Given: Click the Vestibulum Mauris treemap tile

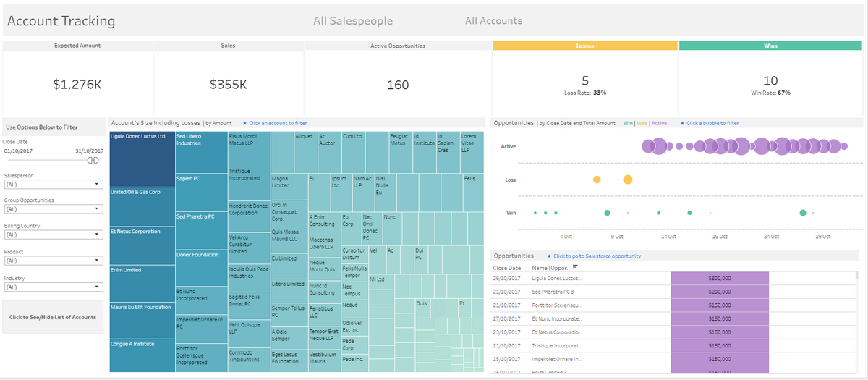Looking at the screenshot, I should [x=323, y=360].
